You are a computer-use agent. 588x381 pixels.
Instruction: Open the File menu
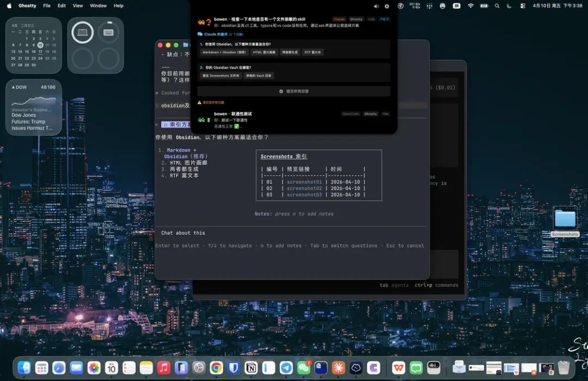(x=47, y=5)
